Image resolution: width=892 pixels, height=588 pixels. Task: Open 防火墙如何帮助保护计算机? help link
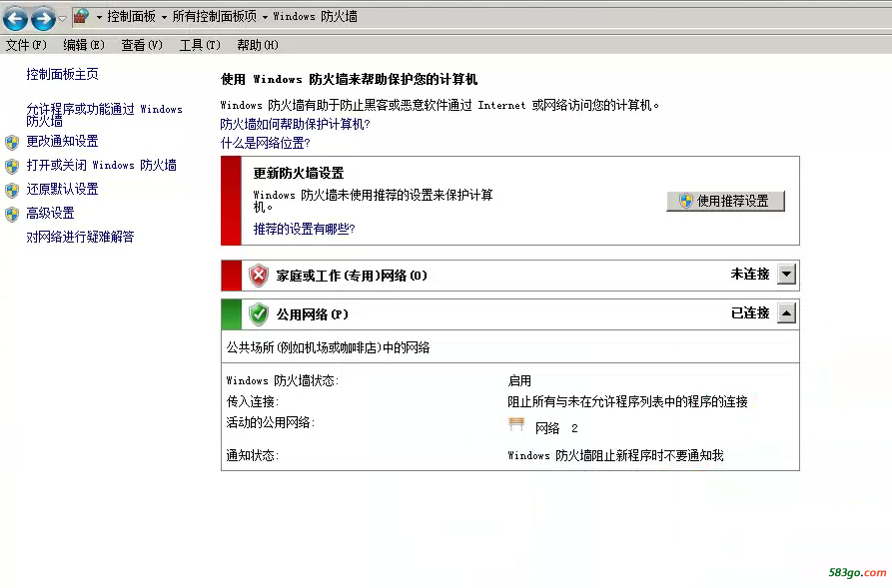296,124
